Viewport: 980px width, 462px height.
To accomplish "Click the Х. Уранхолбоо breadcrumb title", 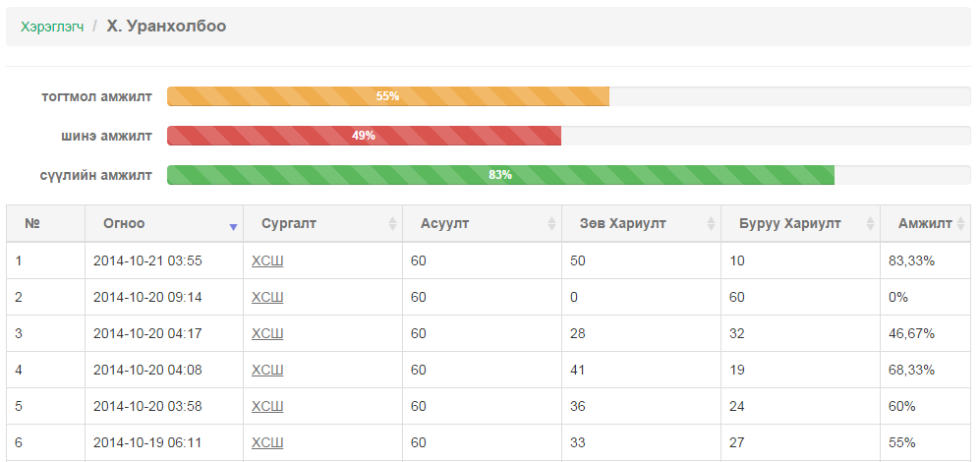I will 166,27.
